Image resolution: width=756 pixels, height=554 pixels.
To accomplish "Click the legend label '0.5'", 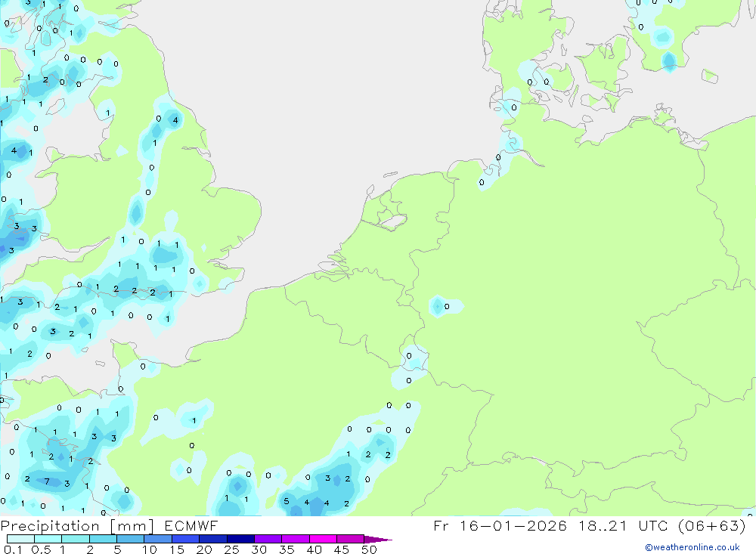I will 41,549.
